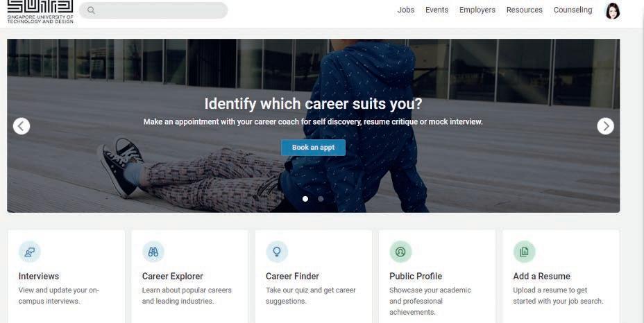The image size is (644, 323).
Task: Select the first carousel dot
Action: [305, 199]
